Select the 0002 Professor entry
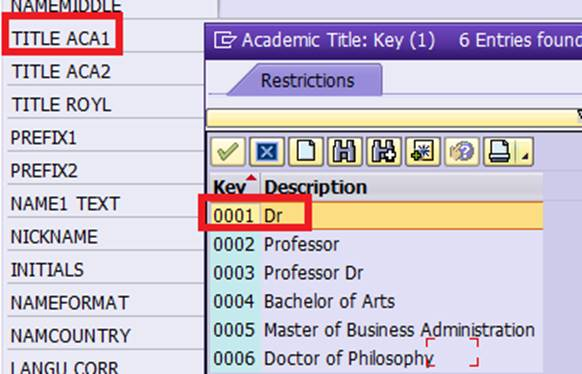Screen dimensions: 582x374 pos(377,245)
